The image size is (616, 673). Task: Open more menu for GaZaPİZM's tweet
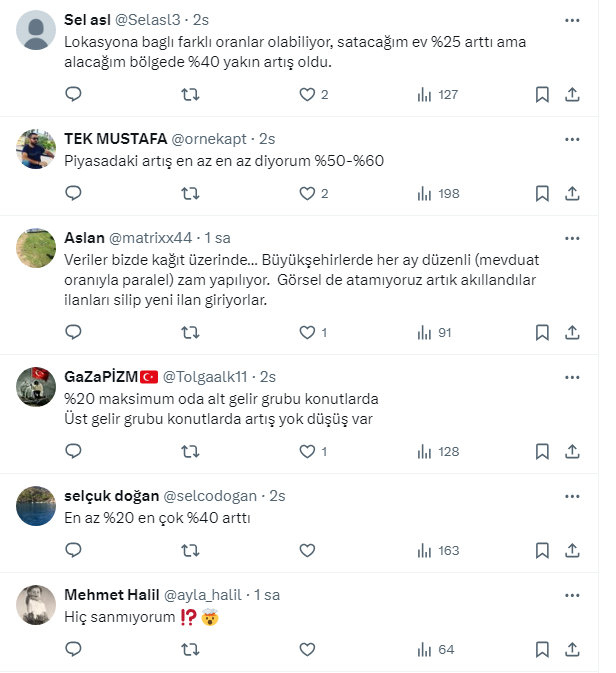click(x=571, y=377)
